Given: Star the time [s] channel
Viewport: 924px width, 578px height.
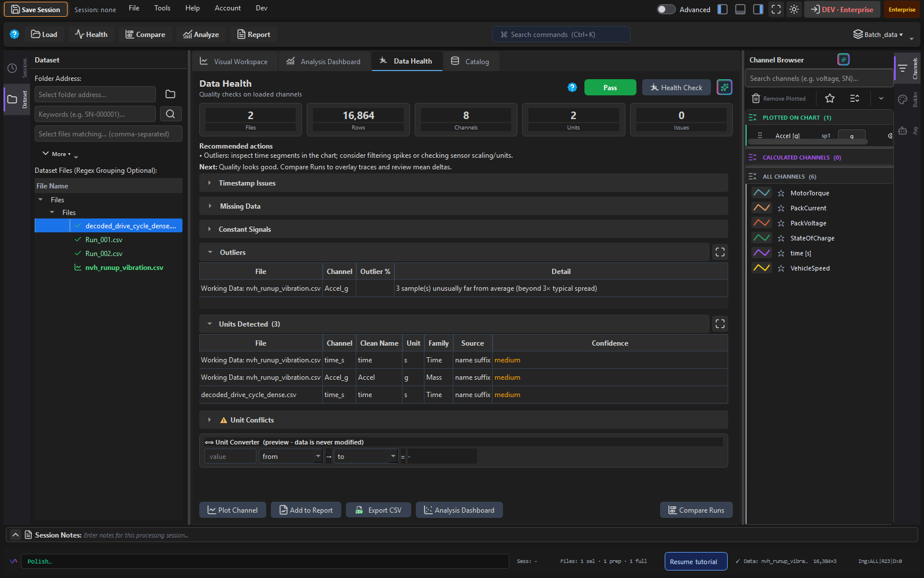Looking at the screenshot, I should [x=781, y=253].
